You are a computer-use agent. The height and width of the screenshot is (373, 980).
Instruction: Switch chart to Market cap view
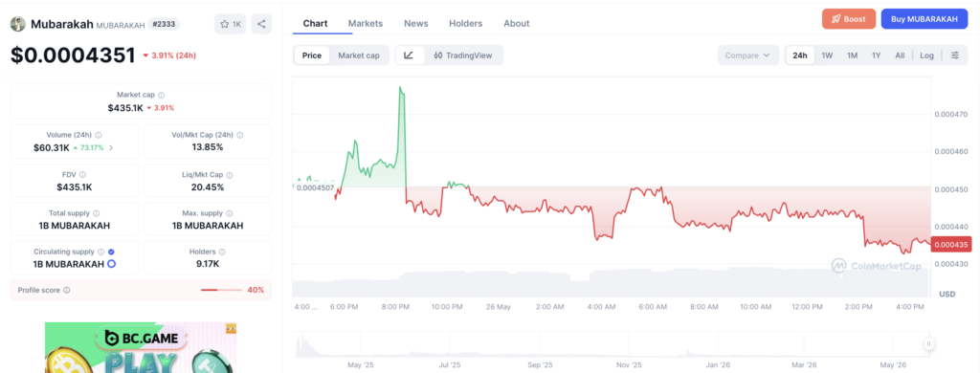359,55
